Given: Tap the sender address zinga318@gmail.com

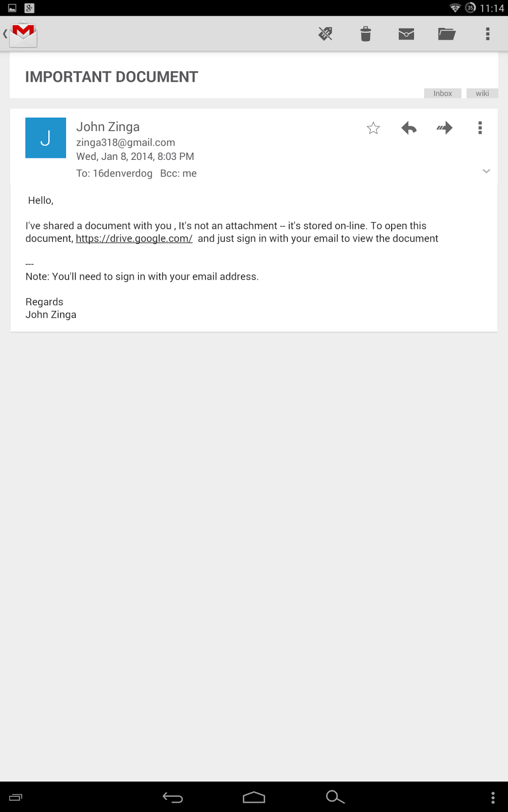Looking at the screenshot, I should click(x=125, y=143).
